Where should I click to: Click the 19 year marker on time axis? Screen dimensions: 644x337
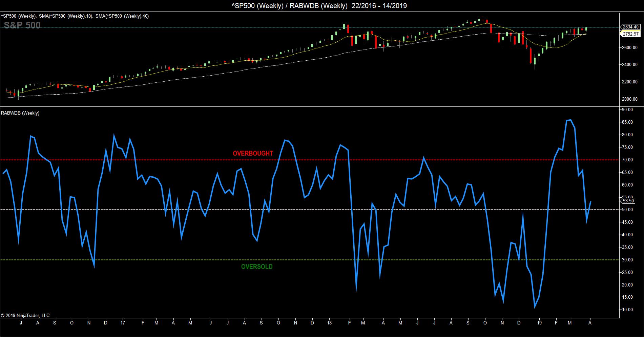pos(539,323)
